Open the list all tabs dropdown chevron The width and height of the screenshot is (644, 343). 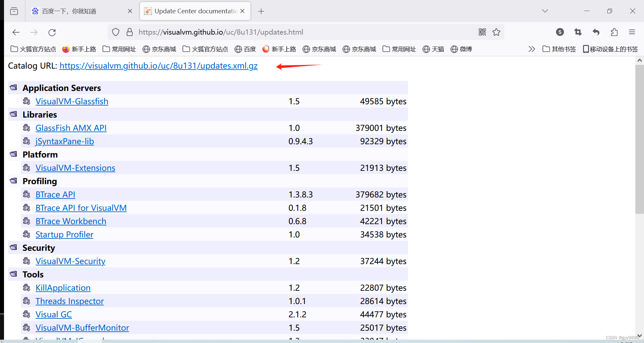coord(545,11)
